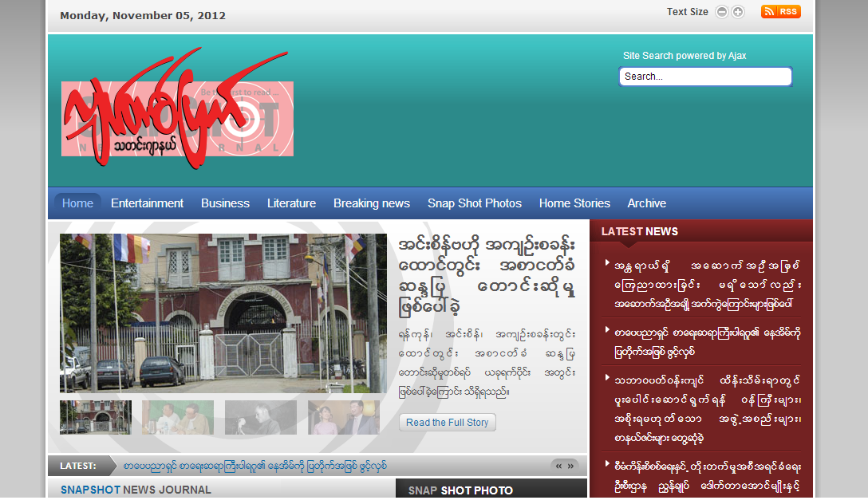Click the SNAPSHOT NEWS JOURNAL heading

tap(136, 490)
